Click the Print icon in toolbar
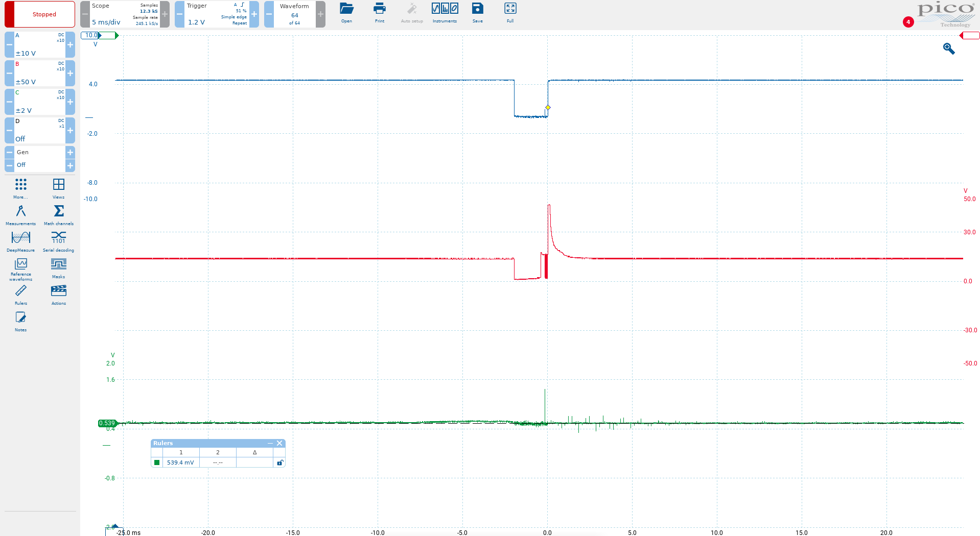The width and height of the screenshot is (980, 536). [379, 13]
